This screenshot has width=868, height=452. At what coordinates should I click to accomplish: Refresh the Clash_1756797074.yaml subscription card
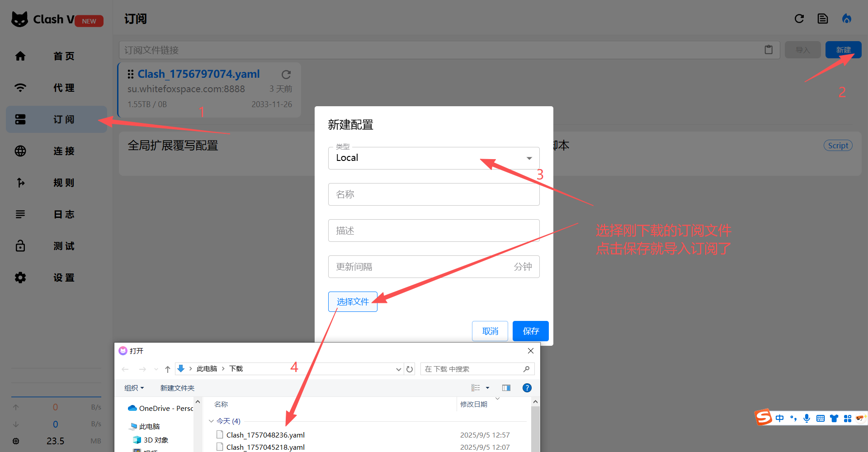click(286, 74)
